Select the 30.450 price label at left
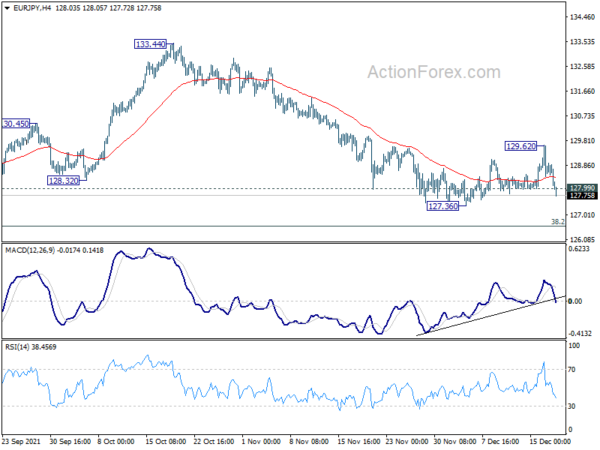The height and width of the screenshot is (450, 600). tap(16, 124)
